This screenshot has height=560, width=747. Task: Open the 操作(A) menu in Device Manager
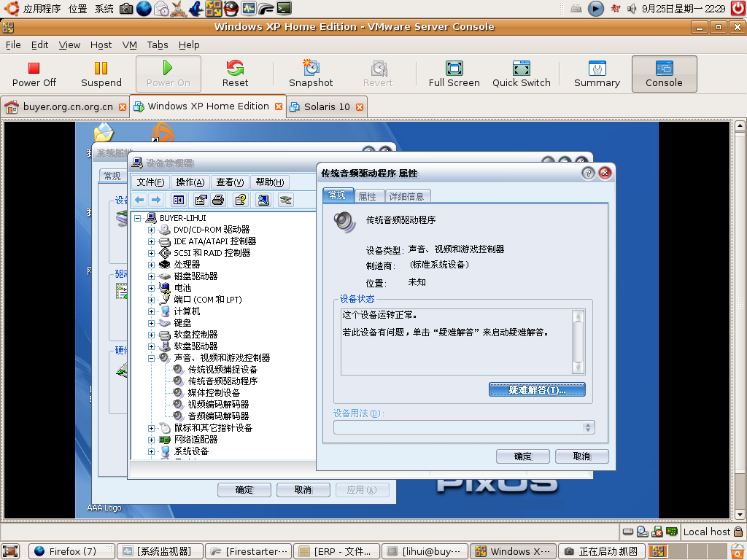[190, 182]
